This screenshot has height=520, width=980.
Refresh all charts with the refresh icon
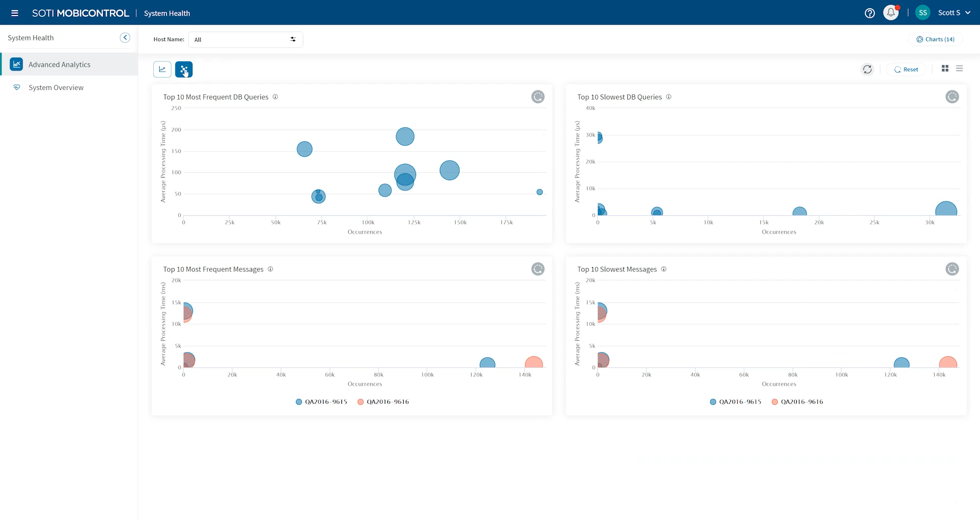[x=867, y=69]
